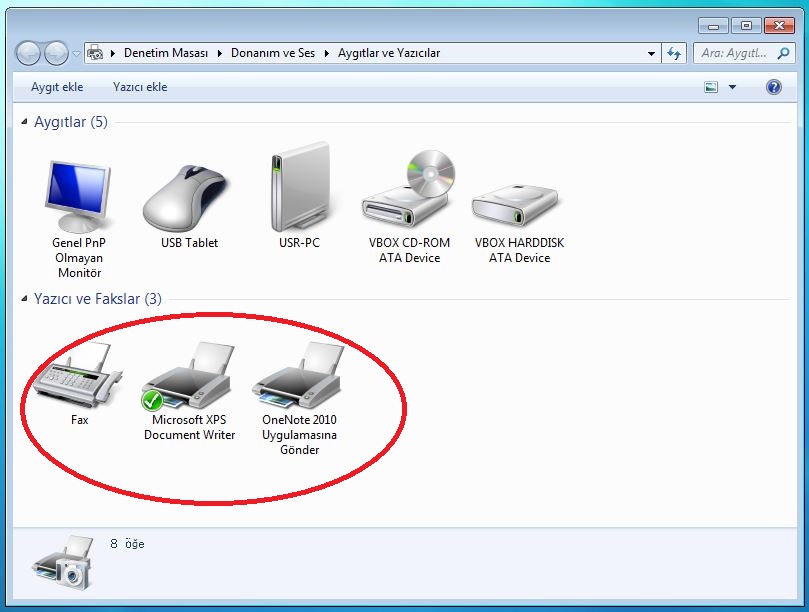
Task: Select the VBOX CD-ROM ATA Device icon
Action: tap(409, 189)
